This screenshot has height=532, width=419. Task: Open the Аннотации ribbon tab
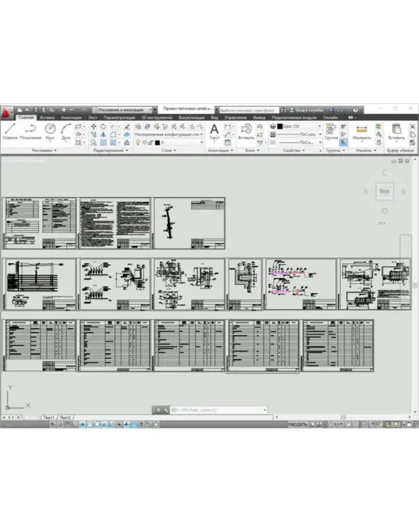(71, 118)
